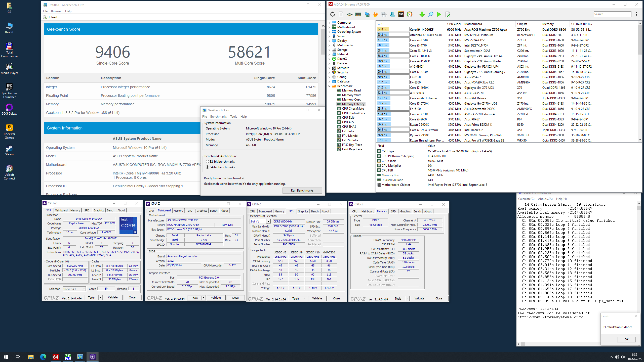Open Total Commander desktop icon
644x362 pixels.
(9, 50)
